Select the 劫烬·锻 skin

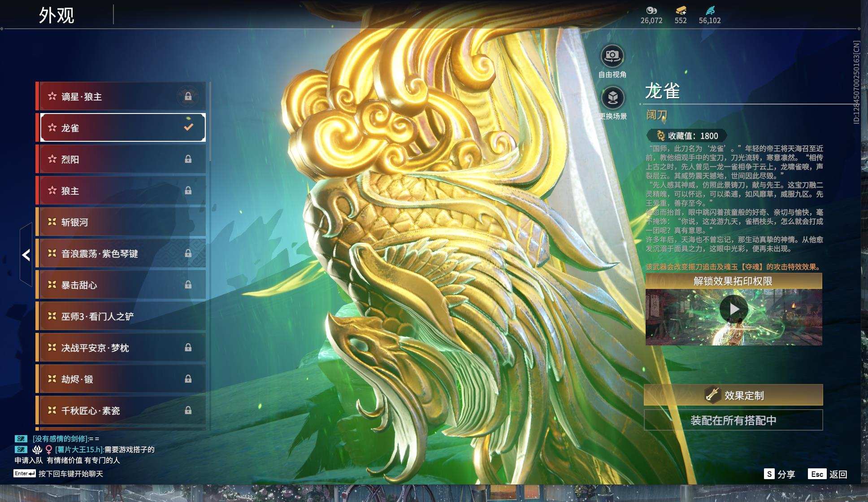121,379
